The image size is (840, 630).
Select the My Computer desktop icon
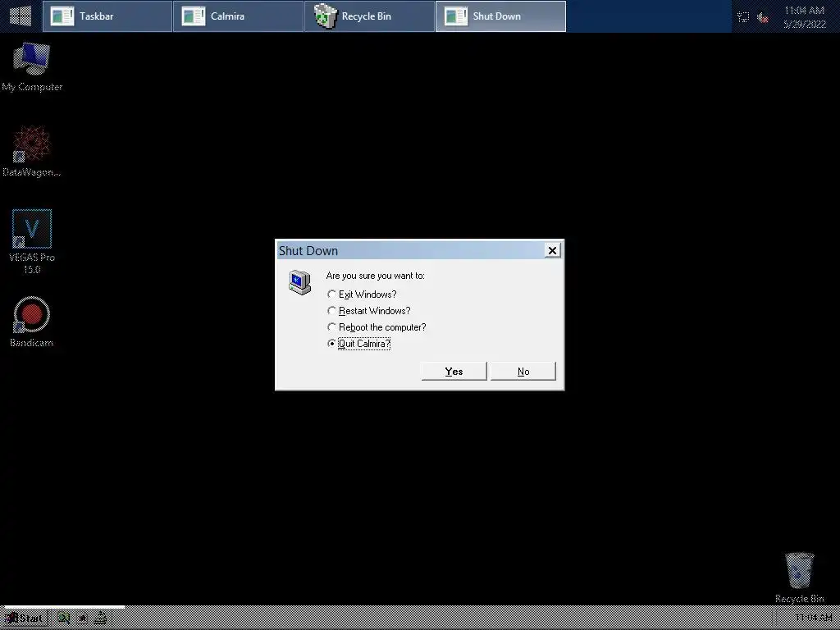tap(32, 67)
